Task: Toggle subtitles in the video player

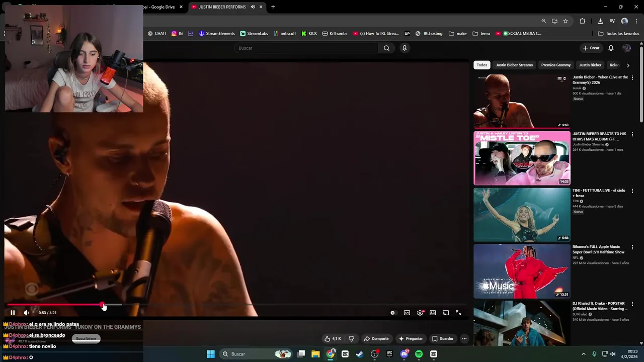Action: pos(407,313)
